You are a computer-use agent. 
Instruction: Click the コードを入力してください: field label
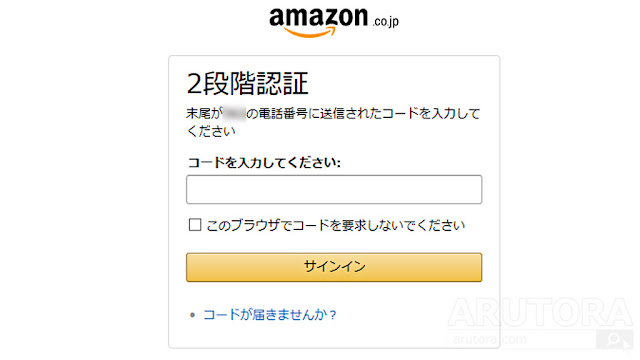[264, 162]
